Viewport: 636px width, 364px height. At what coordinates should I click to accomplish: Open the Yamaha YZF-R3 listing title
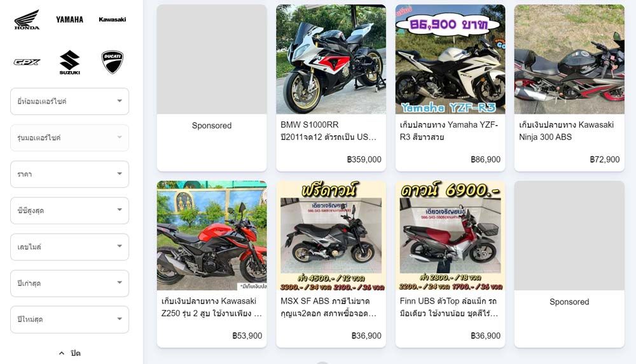[449, 130]
